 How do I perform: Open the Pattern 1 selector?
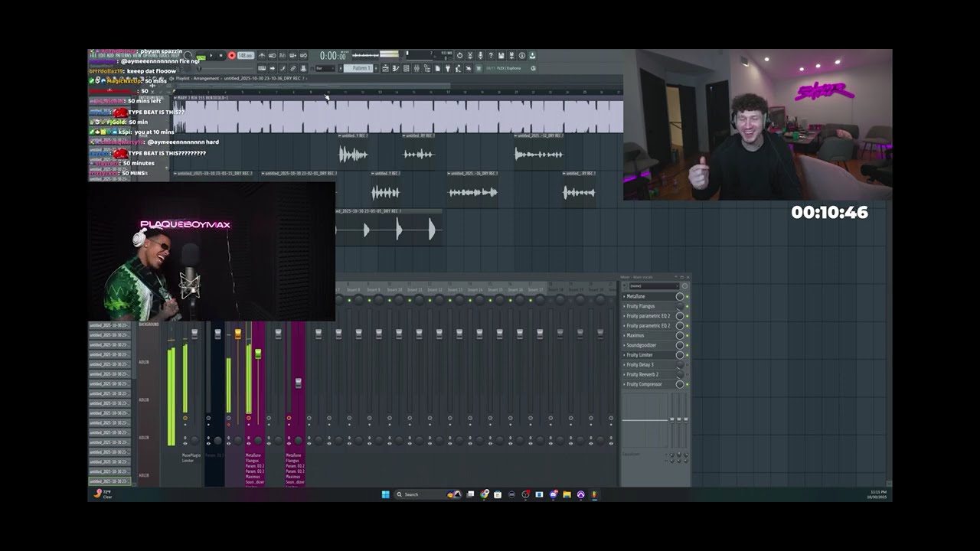click(x=358, y=68)
